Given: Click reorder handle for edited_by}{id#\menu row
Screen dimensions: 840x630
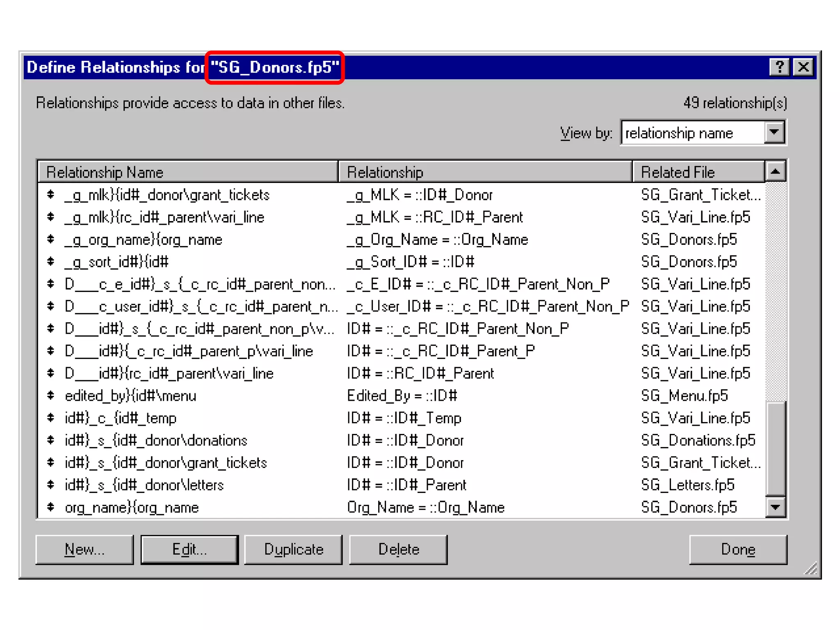Looking at the screenshot, I should click(51, 395).
